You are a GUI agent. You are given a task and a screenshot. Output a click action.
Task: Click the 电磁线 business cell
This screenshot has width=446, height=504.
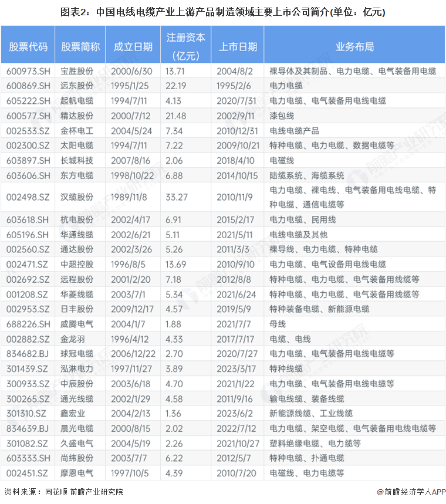pyautogui.click(x=282, y=160)
